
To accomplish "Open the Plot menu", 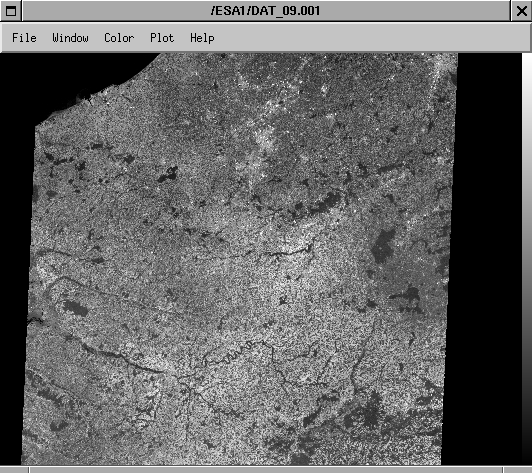I will click(x=162, y=38).
